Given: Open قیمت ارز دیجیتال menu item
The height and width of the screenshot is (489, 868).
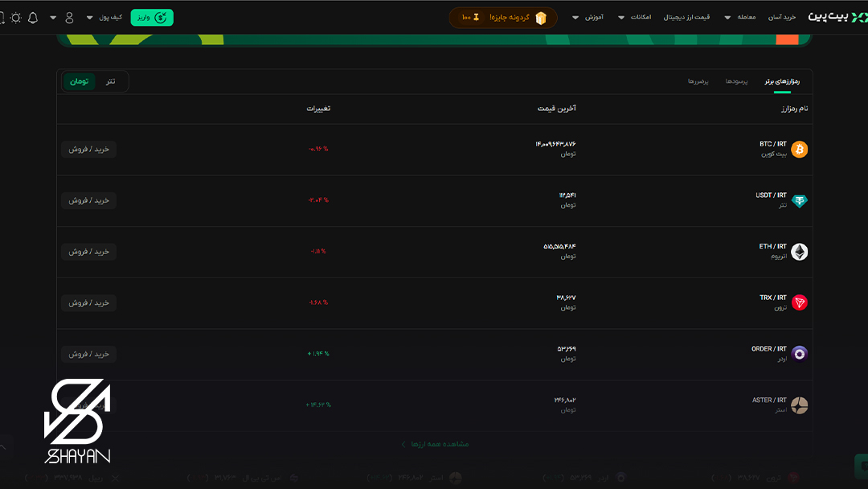Looking at the screenshot, I should pyautogui.click(x=688, y=17).
